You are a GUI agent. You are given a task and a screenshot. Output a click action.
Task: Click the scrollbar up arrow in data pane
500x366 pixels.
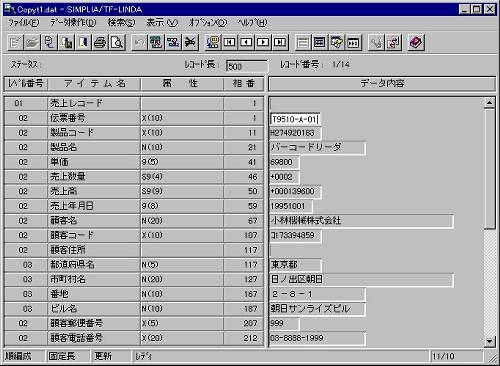pyautogui.click(x=489, y=103)
